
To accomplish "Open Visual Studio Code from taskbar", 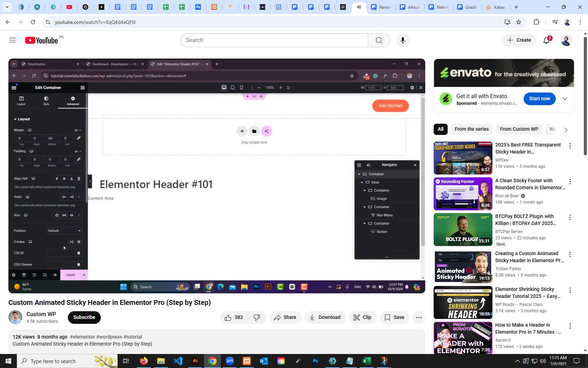I will [178, 361].
